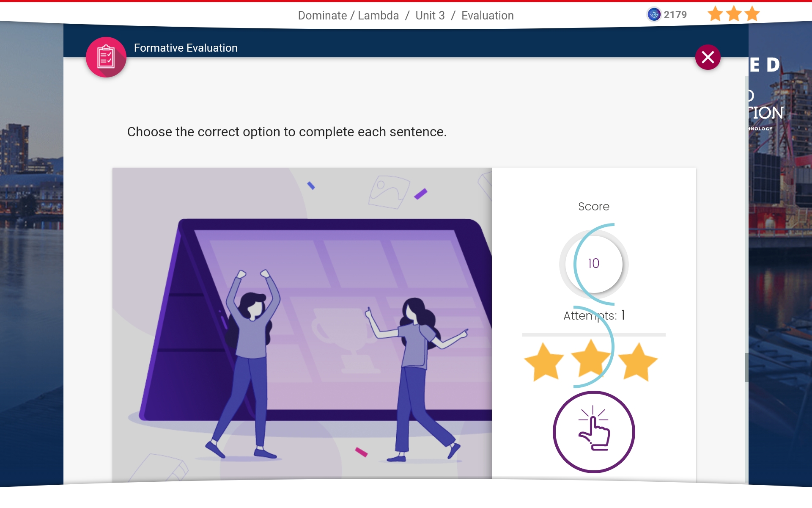Click the Formative Evaluation title

click(x=186, y=48)
